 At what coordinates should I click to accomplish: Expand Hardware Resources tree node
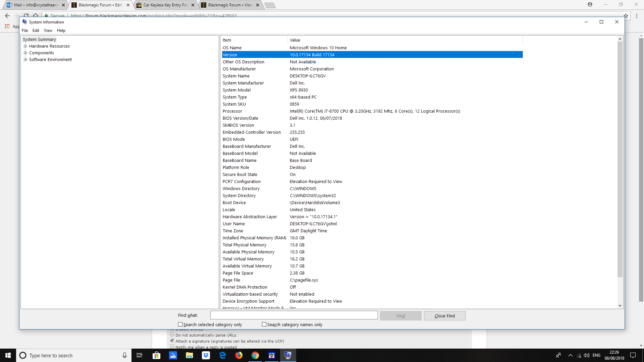[x=25, y=46]
